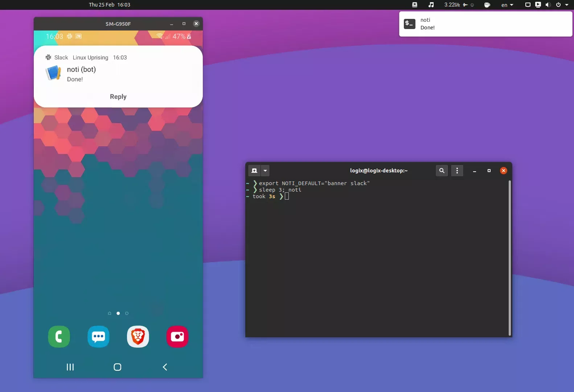Tap Reply on the Slack notification

click(118, 97)
